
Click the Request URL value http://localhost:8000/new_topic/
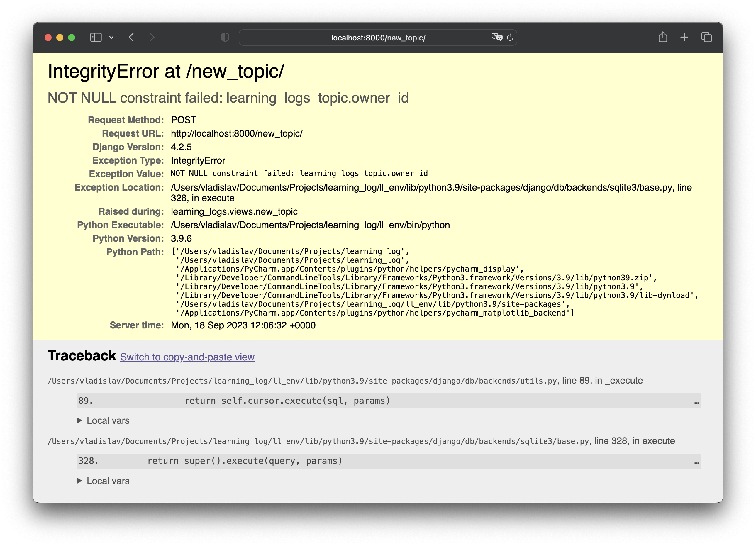pyautogui.click(x=237, y=133)
